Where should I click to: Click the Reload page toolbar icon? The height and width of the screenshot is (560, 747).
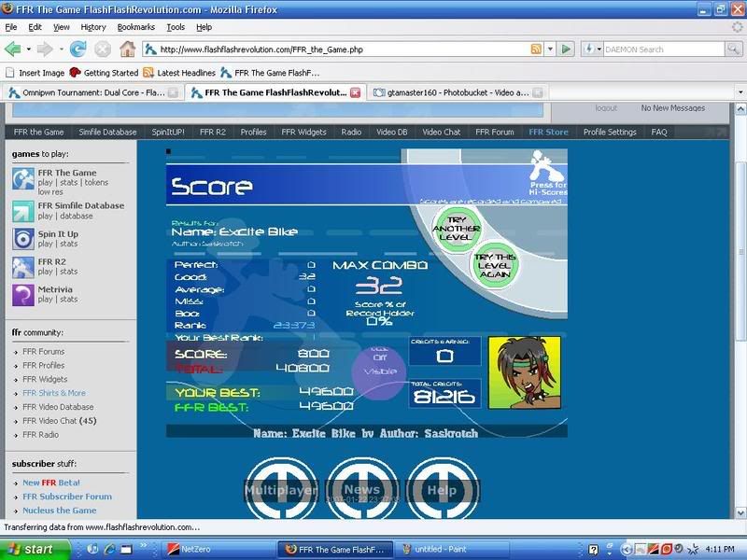80,49
